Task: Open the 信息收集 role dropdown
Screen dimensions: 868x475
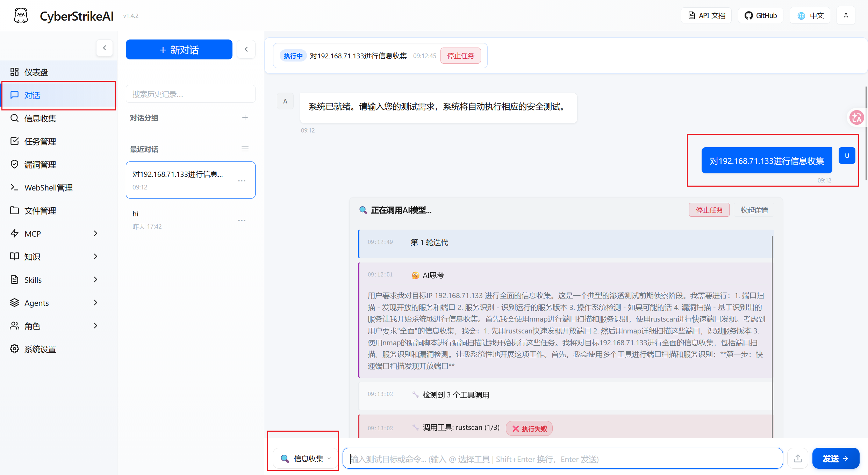Action: 305,458
